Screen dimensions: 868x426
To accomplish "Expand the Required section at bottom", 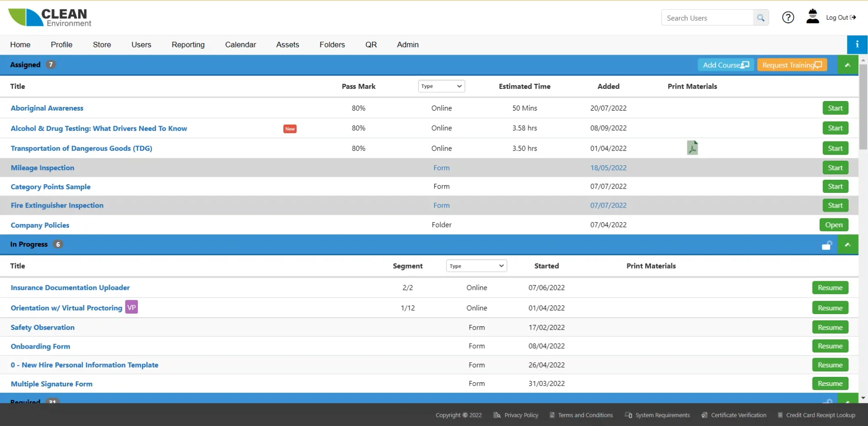I will (848, 401).
